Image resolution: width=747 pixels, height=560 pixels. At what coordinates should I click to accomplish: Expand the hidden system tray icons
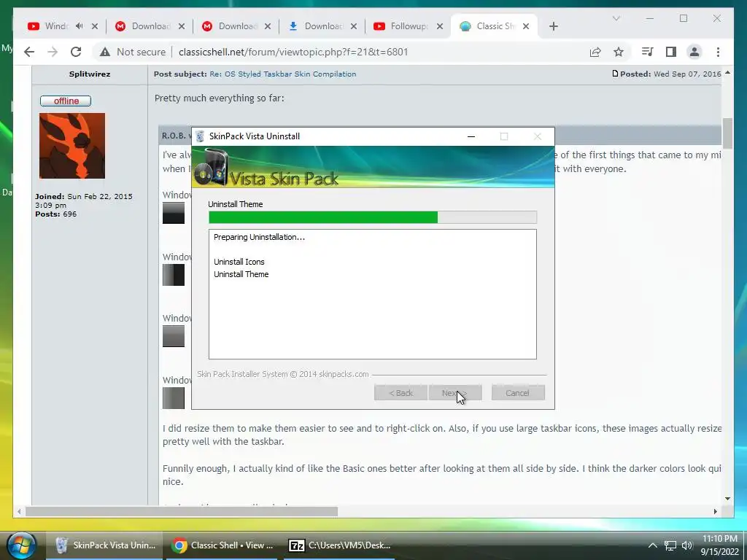653,545
